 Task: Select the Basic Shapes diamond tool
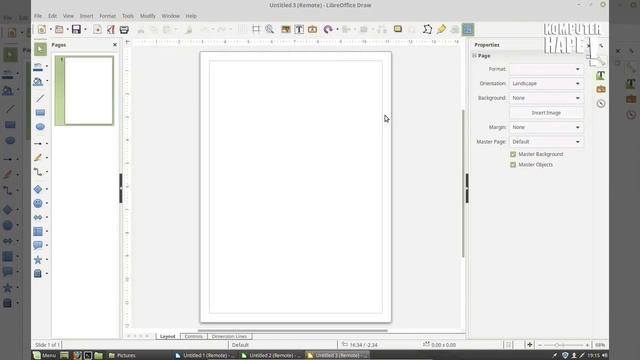pyautogui.click(x=38, y=189)
